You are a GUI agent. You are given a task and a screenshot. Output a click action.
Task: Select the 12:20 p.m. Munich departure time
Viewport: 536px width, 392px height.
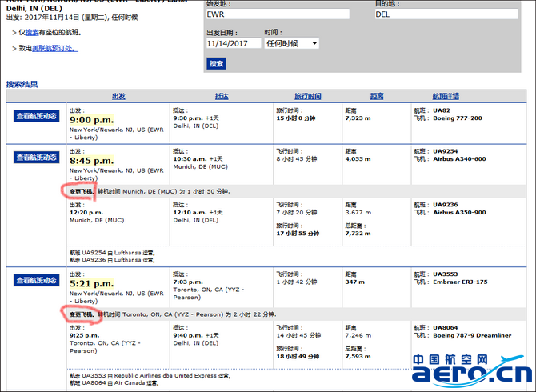[86, 213]
